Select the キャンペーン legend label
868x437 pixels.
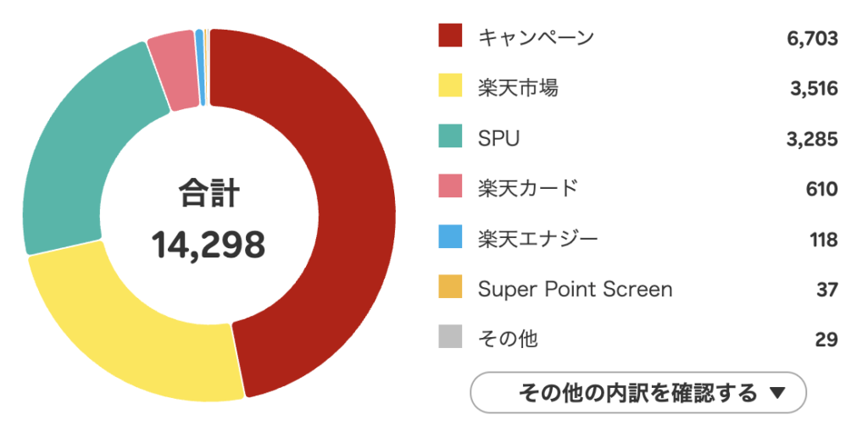536,37
